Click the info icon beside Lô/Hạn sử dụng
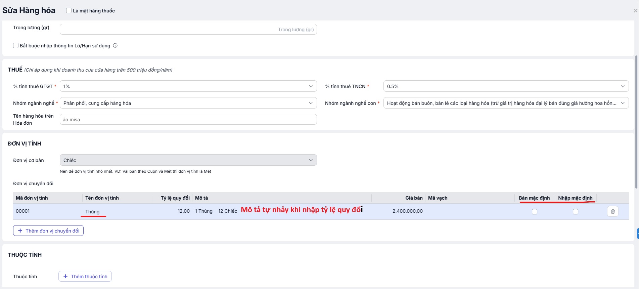The image size is (644, 289). pyautogui.click(x=115, y=46)
